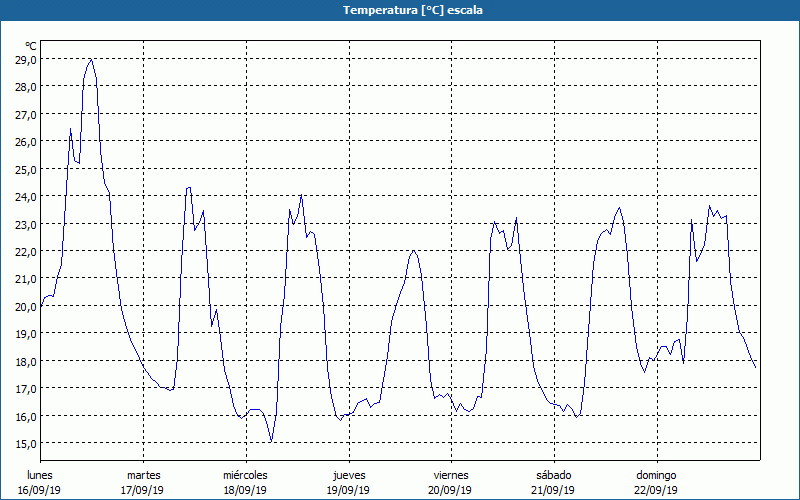Viewport: 800px width, 500px height.
Task: Click the 20,0 y-axis value
Action: (x=26, y=307)
